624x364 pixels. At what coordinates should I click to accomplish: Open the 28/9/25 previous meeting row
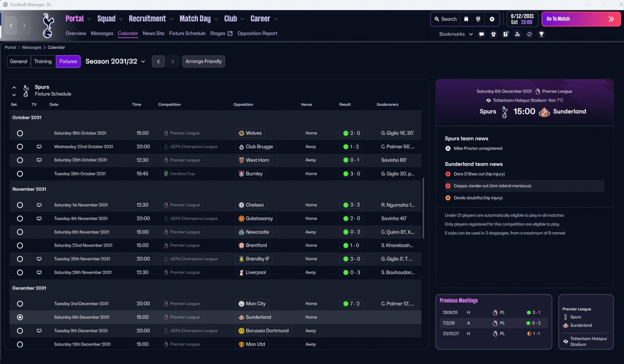493,312
